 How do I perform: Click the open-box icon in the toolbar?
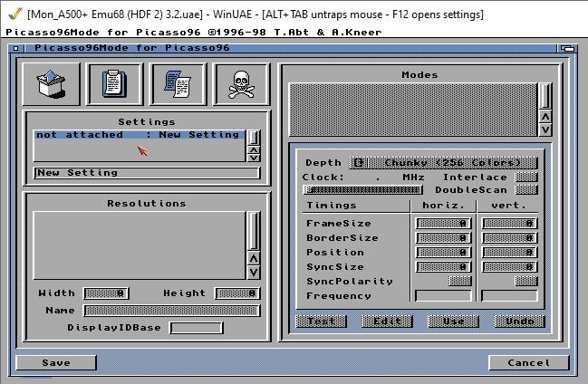click(50, 84)
